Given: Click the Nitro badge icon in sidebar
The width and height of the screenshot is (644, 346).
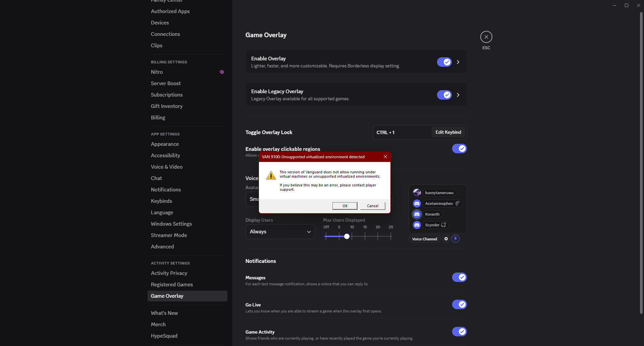Looking at the screenshot, I should (222, 72).
